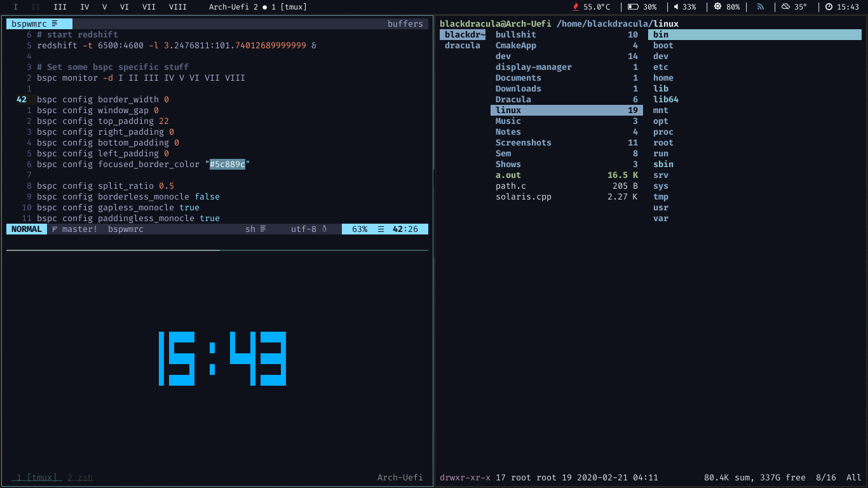This screenshot has width=868, height=488.
Task: Click the 337G free disk space text
Action: tap(783, 477)
